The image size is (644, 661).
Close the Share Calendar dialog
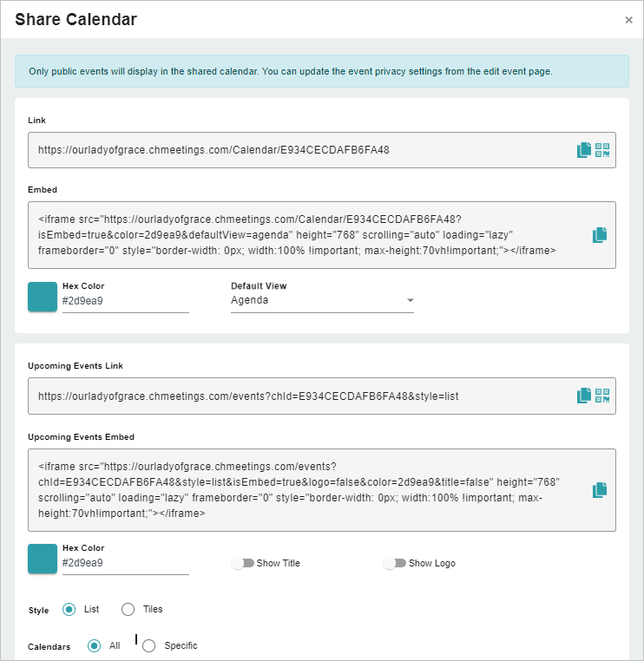click(628, 20)
